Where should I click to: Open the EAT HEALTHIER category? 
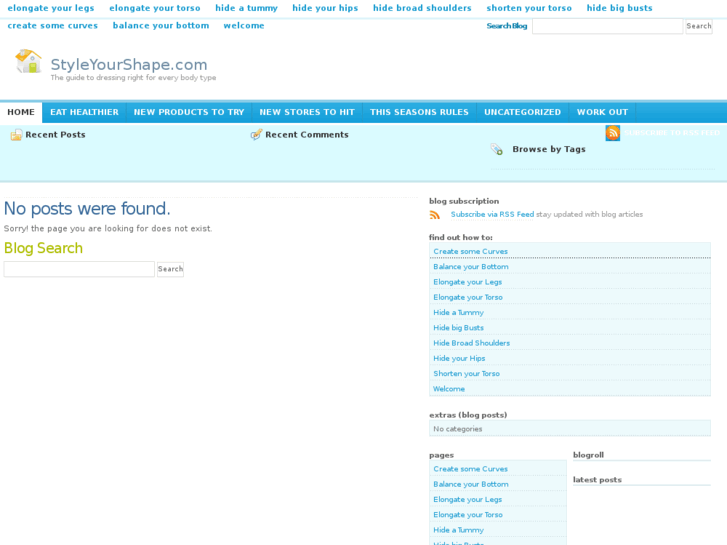84,112
